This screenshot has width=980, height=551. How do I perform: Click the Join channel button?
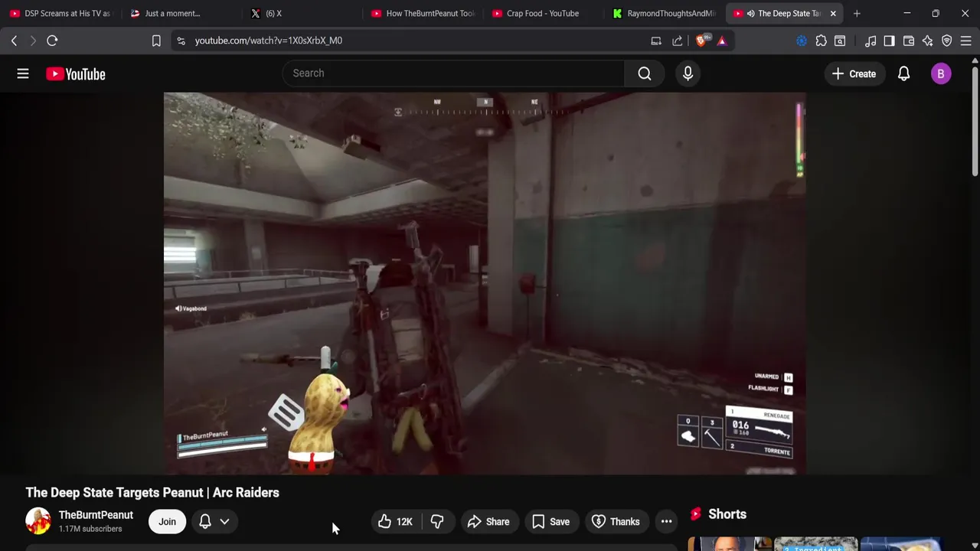click(x=167, y=522)
